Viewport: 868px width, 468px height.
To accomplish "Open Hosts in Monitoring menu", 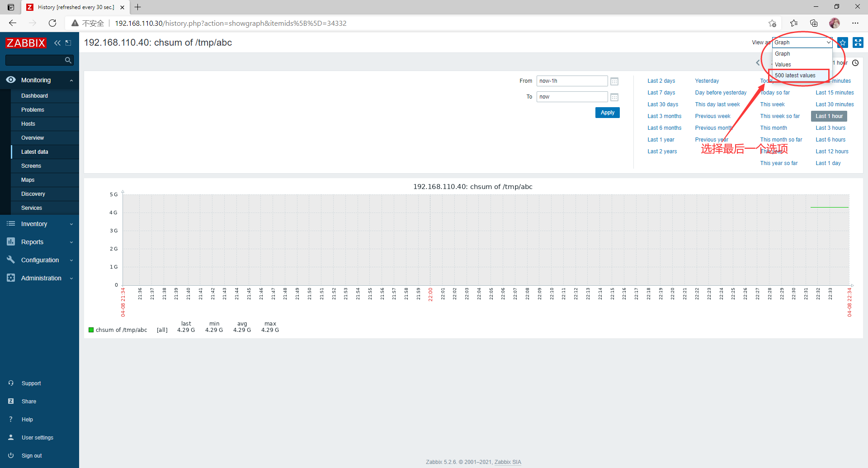I will (28, 124).
